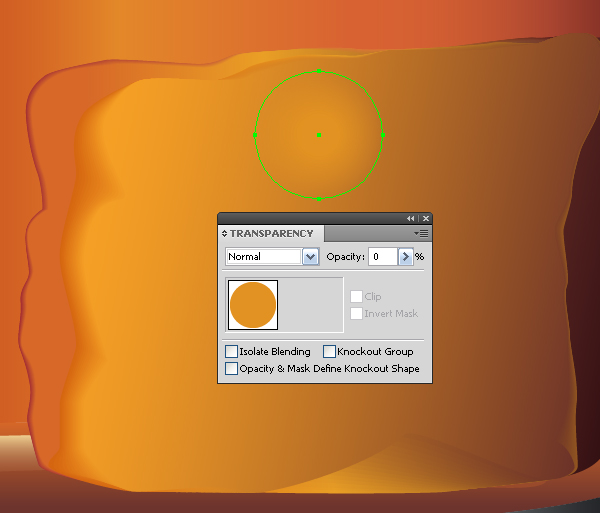The image size is (600, 513).
Task: Open the Normal blending mode dropdown
Action: (310, 257)
